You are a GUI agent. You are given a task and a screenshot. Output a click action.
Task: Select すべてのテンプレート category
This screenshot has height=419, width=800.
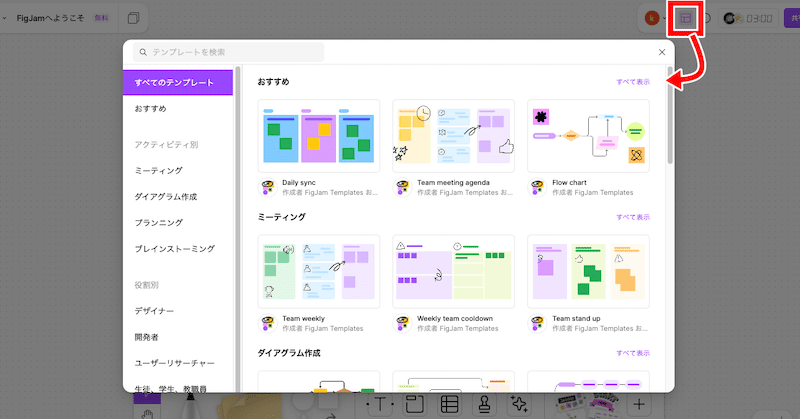tap(174, 82)
